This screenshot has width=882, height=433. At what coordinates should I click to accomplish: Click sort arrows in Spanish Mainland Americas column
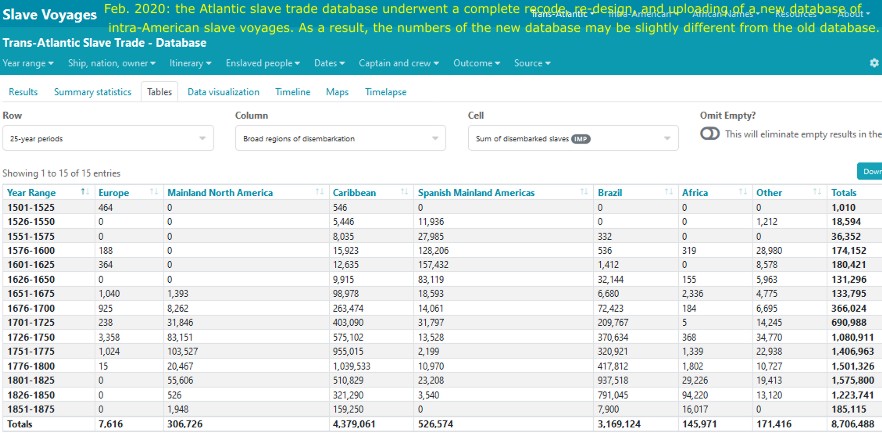pos(581,192)
